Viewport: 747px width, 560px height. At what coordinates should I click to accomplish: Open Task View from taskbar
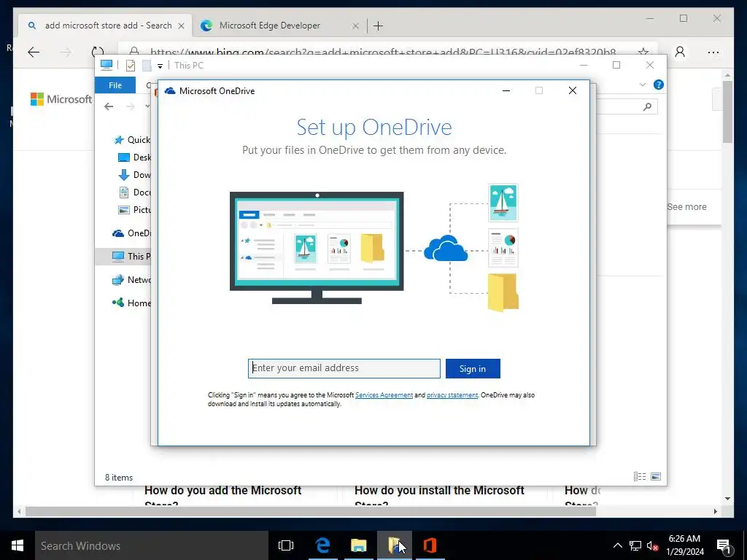coord(286,545)
